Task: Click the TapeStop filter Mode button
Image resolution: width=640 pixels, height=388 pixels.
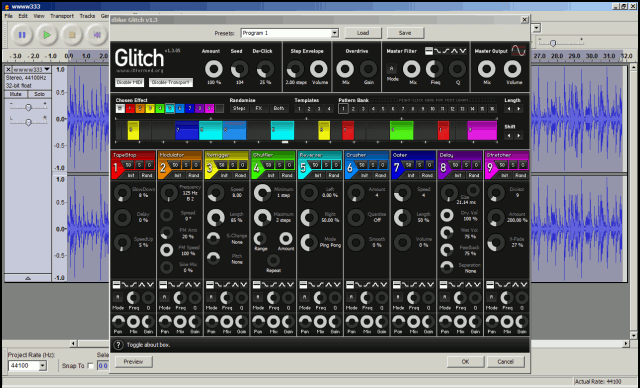Action: (118, 297)
